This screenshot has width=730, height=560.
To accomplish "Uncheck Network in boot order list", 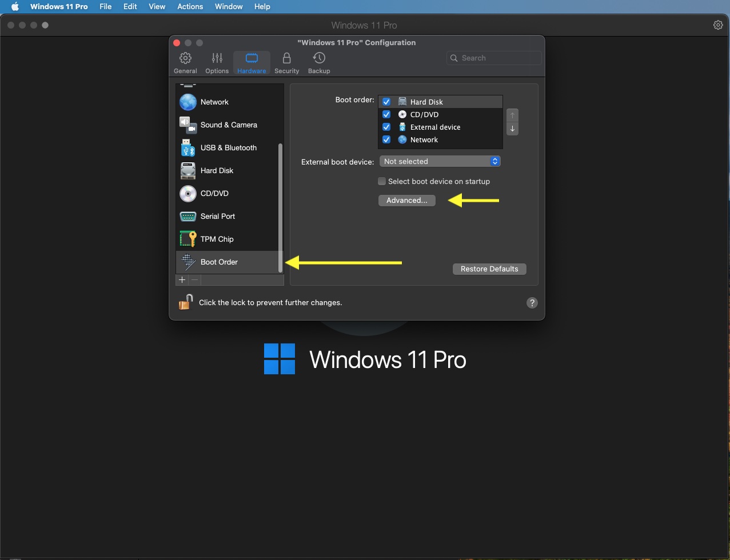I will click(386, 139).
